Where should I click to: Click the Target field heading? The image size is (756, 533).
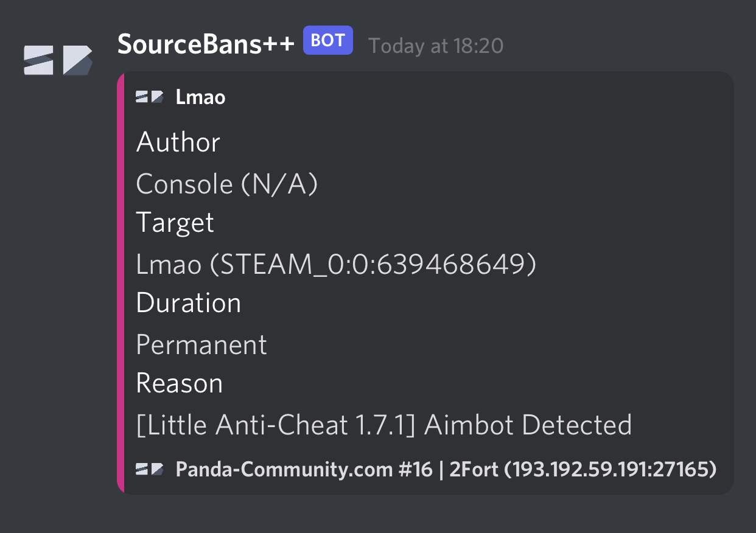pos(175,223)
